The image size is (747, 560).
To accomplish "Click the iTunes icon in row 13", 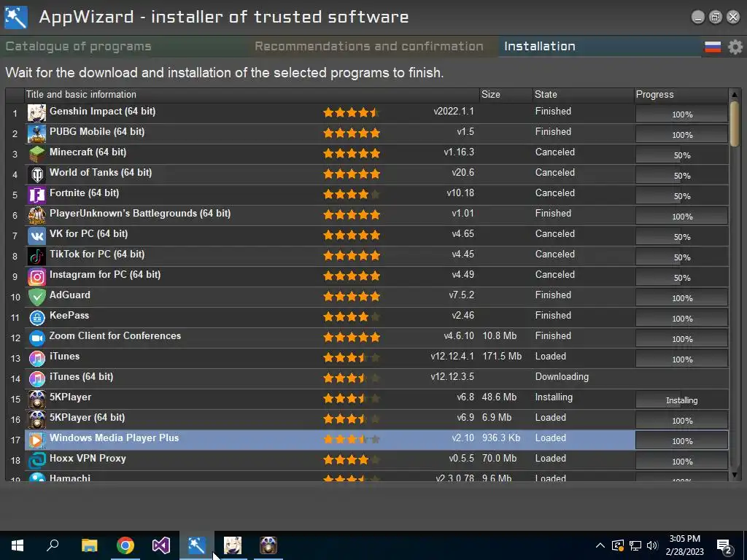I will (x=36, y=359).
